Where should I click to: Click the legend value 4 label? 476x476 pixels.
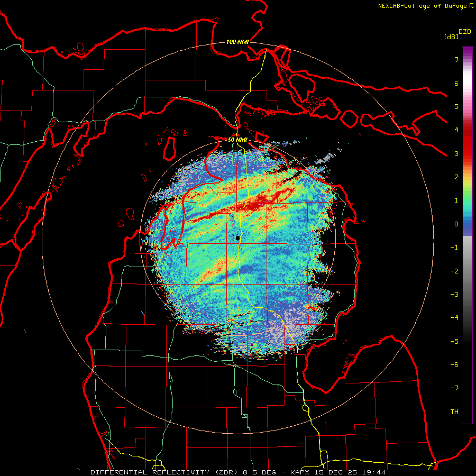[x=456, y=130]
